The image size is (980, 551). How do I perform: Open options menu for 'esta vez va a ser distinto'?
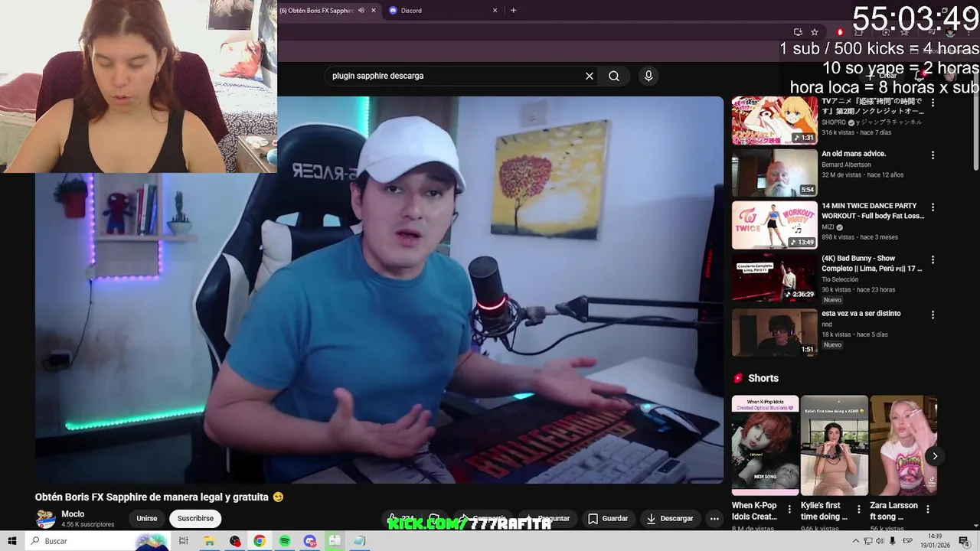coord(933,315)
